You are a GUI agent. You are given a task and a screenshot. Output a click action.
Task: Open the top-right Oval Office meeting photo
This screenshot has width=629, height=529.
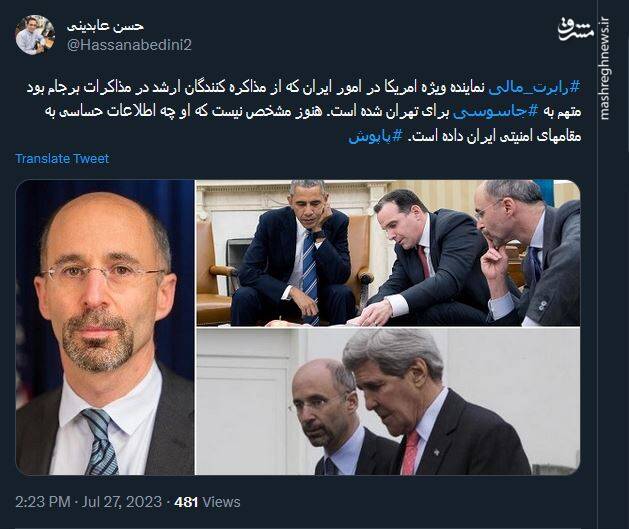coord(388,253)
